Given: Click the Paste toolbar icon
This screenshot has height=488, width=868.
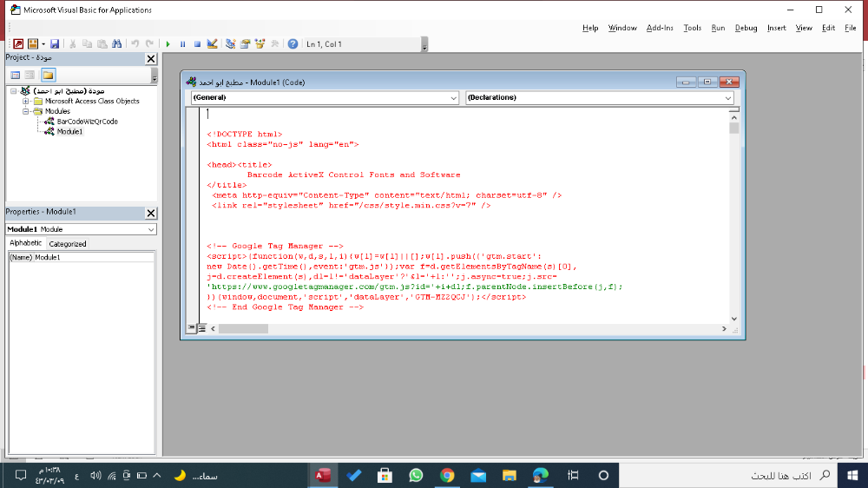Looking at the screenshot, I should pyautogui.click(x=102, y=43).
